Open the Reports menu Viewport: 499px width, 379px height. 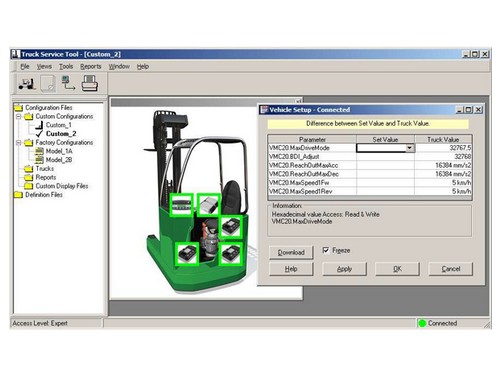tap(91, 67)
